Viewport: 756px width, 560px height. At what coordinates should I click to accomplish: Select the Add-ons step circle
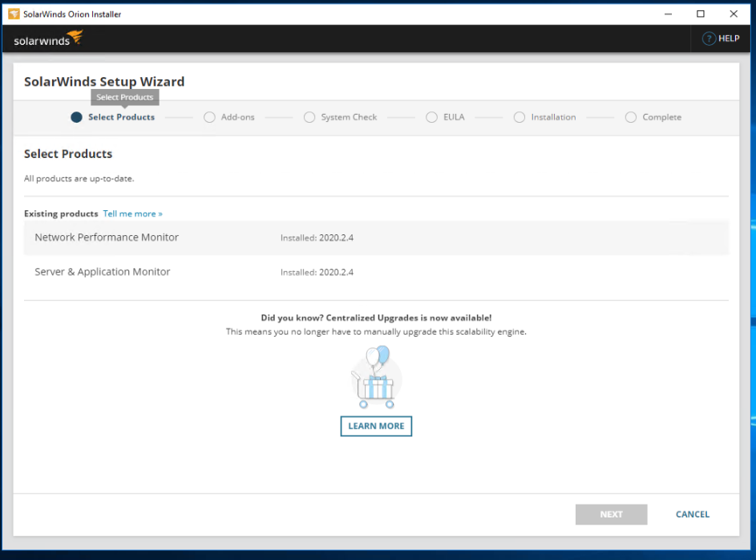[x=209, y=117]
